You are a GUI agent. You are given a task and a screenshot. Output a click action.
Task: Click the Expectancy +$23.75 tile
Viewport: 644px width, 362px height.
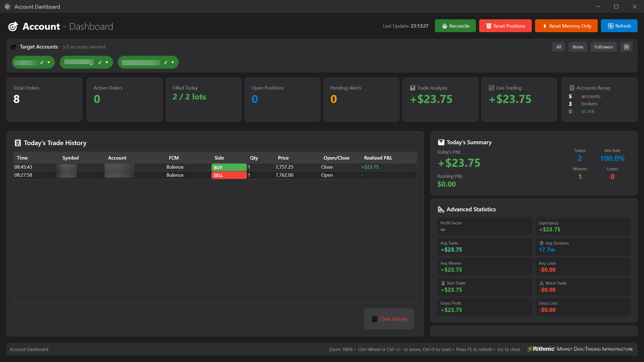point(583,226)
